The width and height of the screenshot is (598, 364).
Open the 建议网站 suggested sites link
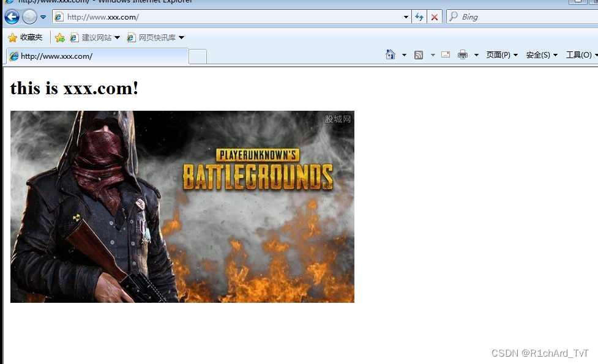[91, 37]
